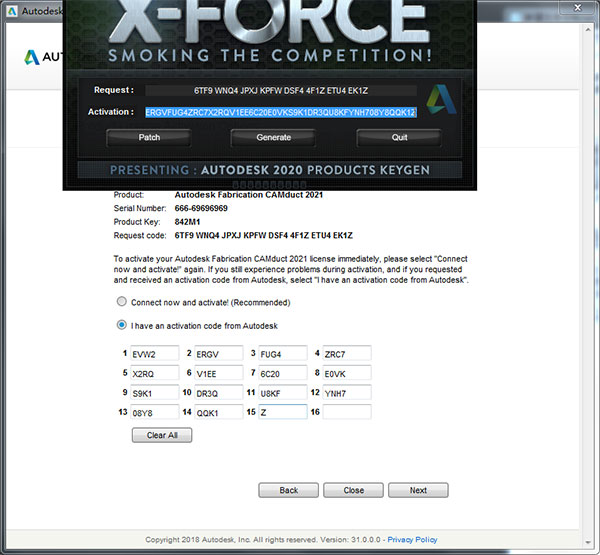Click activation code box 1 containing EVW2

point(155,353)
